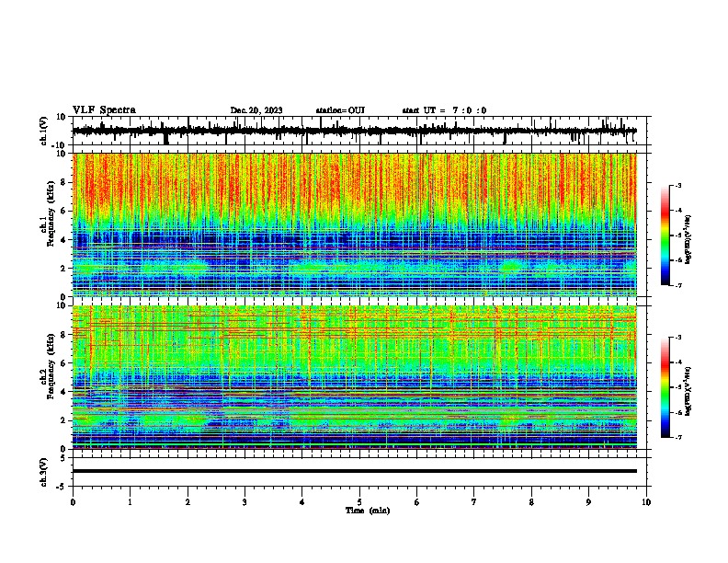
Task: Click inside the ch.2 spectrogram panel
Action: point(354,377)
